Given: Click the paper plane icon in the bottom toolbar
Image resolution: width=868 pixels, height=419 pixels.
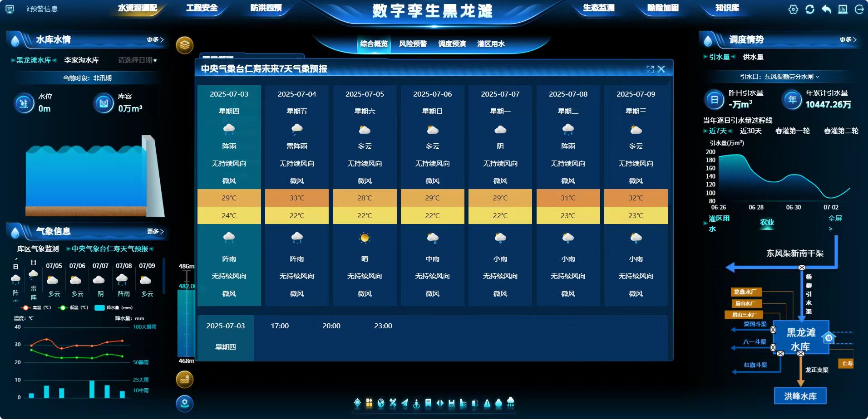Looking at the screenshot, I should click(x=404, y=403).
